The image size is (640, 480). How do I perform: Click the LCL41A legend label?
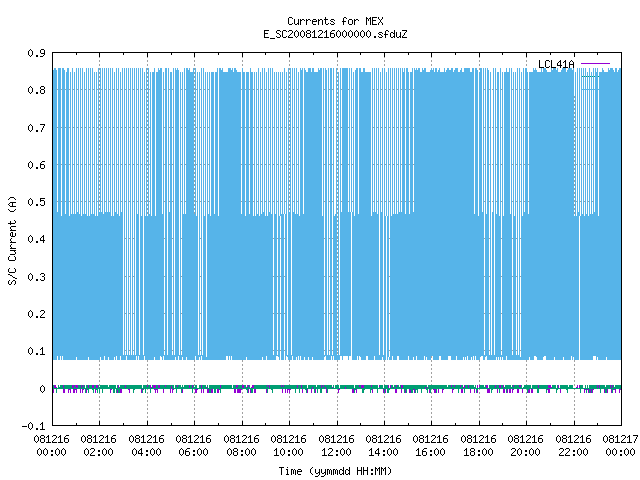coord(556,64)
